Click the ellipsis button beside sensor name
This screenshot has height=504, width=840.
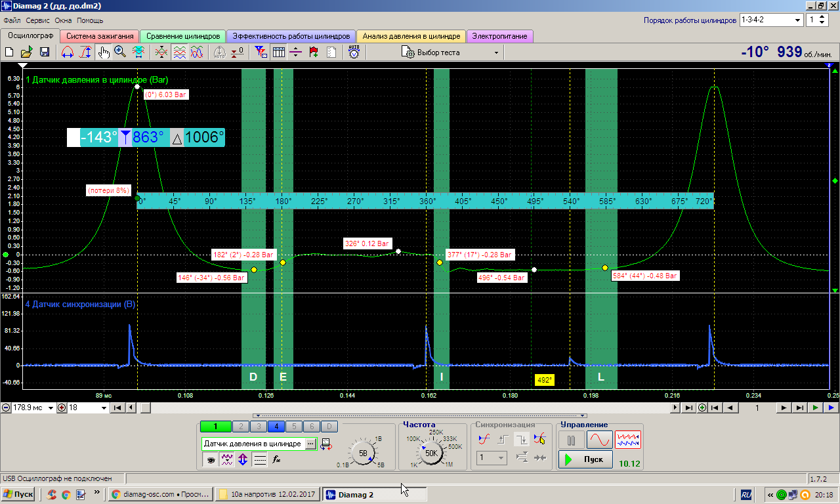(310, 444)
